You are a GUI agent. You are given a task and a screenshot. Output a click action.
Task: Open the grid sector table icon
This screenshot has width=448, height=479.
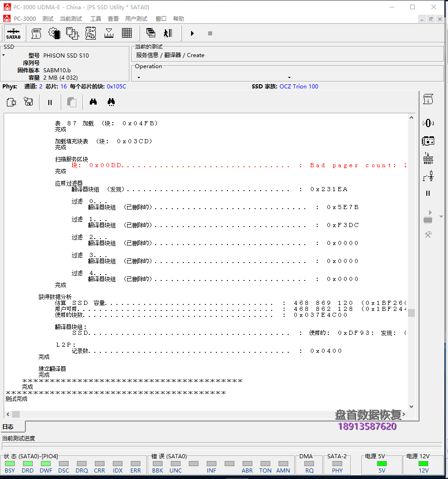127,33
